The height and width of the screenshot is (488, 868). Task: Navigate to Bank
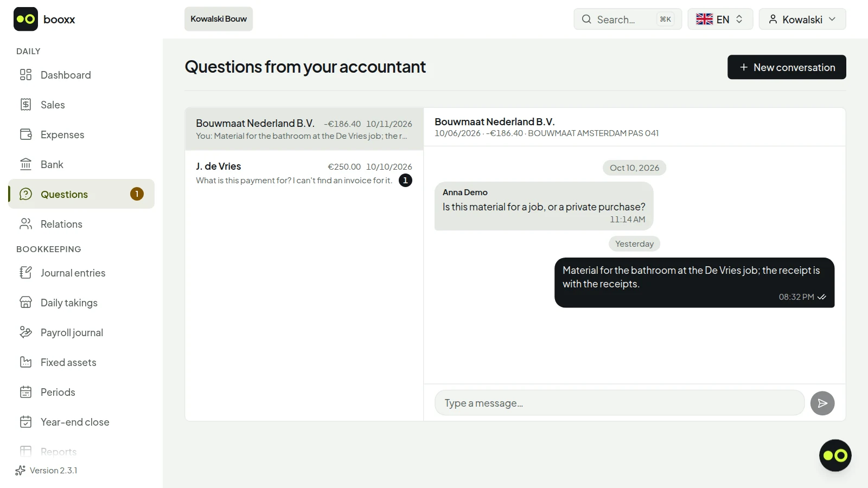point(81,164)
